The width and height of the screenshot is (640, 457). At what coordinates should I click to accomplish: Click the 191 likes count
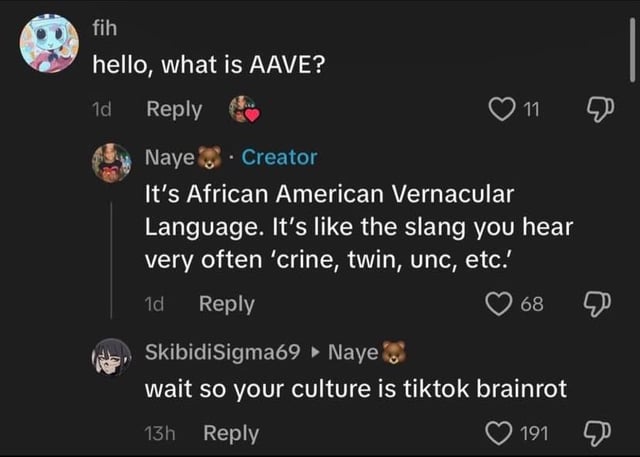coord(534,433)
